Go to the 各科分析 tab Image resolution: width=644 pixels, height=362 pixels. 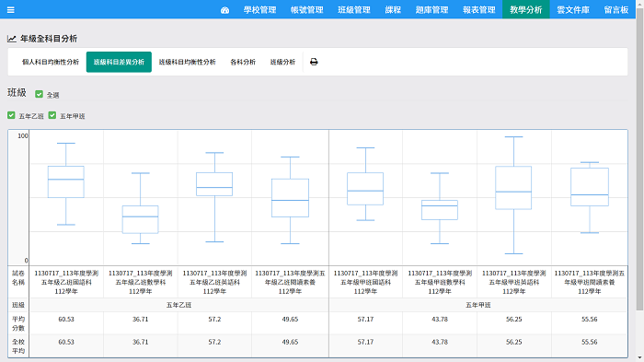click(x=243, y=62)
